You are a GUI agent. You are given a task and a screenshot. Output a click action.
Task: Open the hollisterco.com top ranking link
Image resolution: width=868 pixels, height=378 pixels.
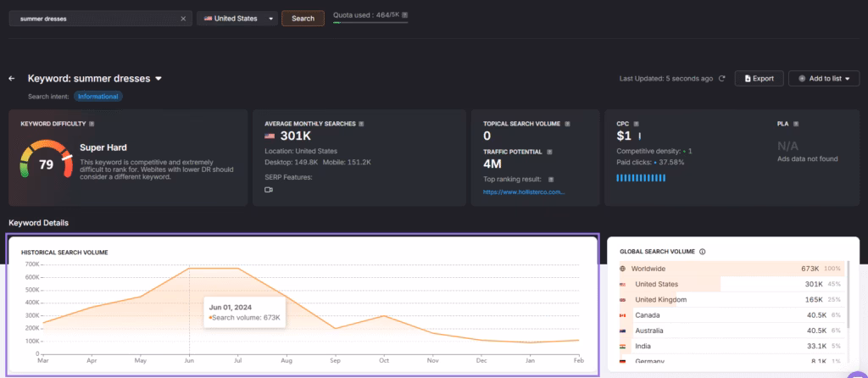point(523,192)
